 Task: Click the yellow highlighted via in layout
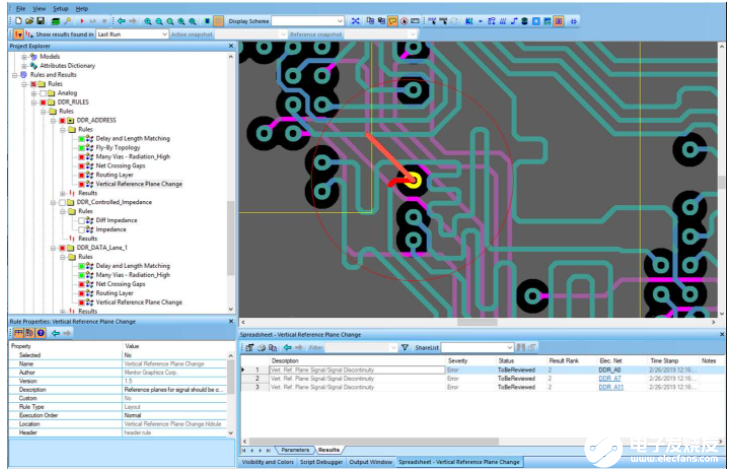coord(412,180)
